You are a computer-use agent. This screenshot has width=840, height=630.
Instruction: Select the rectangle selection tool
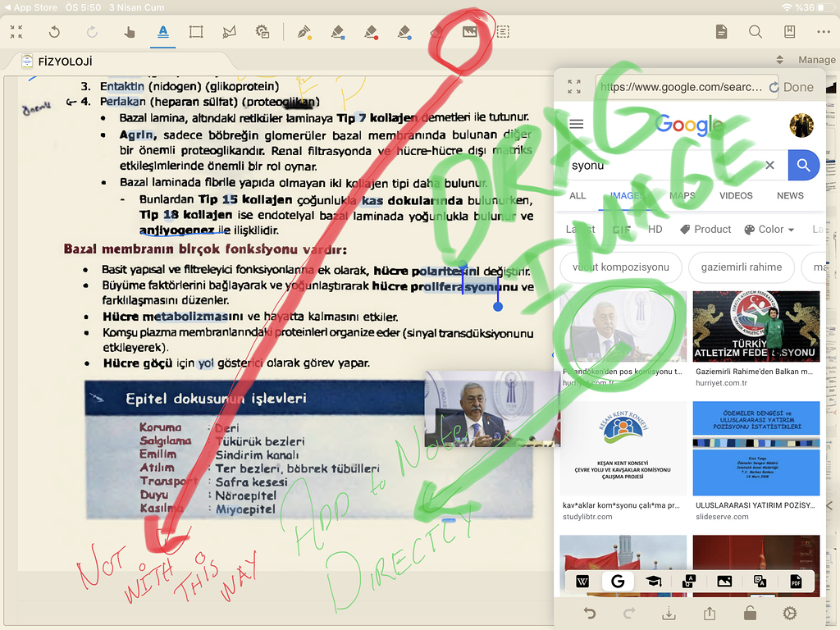coord(194,31)
